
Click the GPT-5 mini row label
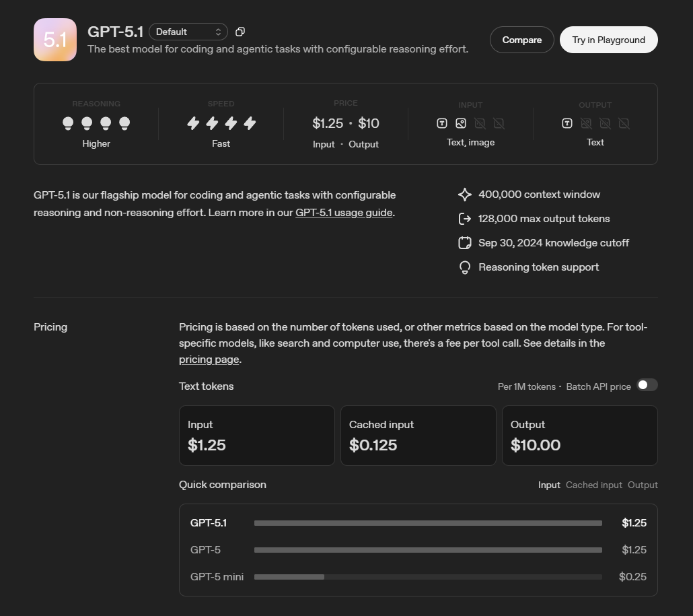click(x=217, y=577)
